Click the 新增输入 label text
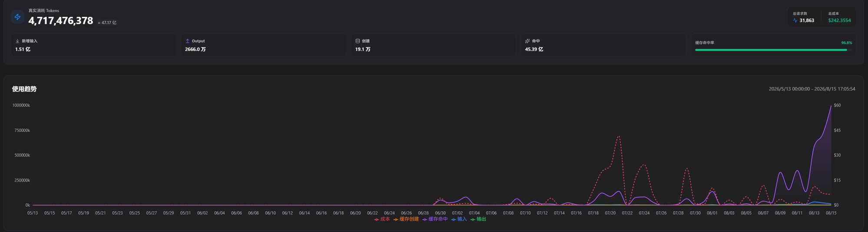 coord(30,41)
